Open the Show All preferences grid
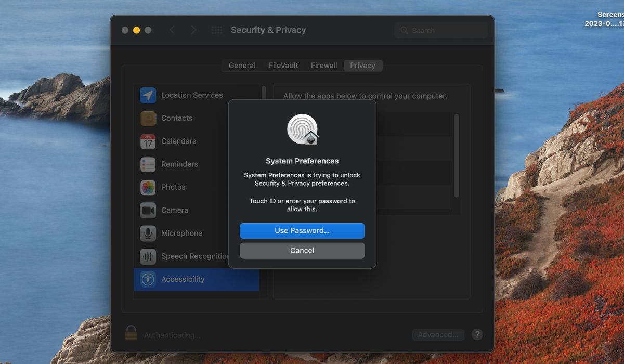 (x=217, y=30)
